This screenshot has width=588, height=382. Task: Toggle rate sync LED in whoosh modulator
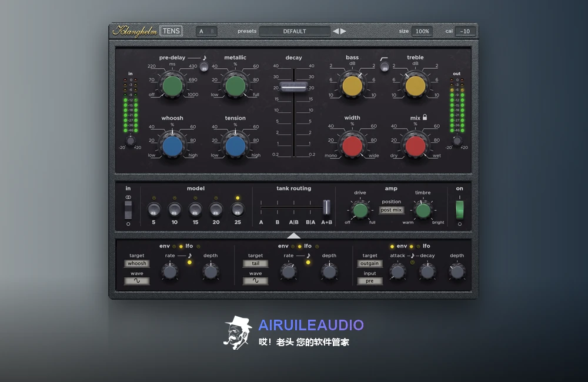[189, 263]
